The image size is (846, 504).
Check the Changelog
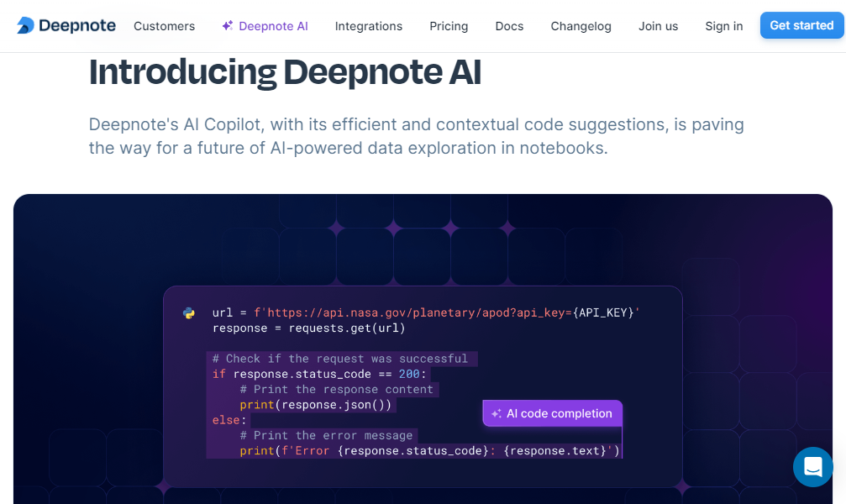click(x=581, y=26)
